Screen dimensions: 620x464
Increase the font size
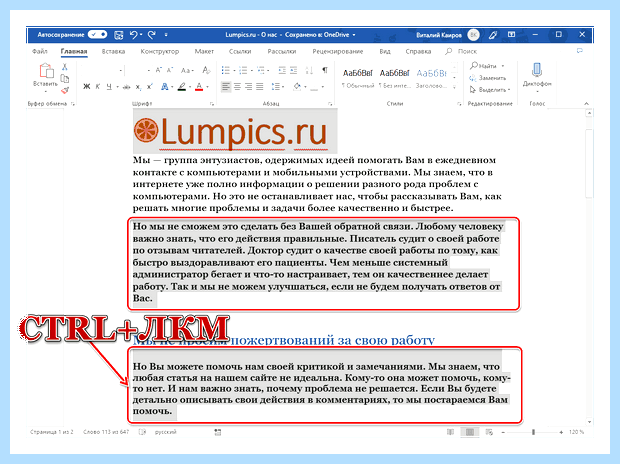[x=158, y=70]
